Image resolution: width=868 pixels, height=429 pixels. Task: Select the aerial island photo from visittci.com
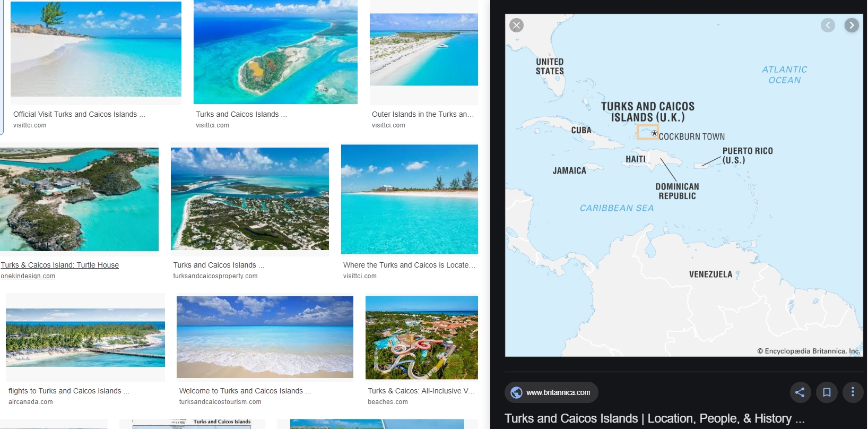275,52
